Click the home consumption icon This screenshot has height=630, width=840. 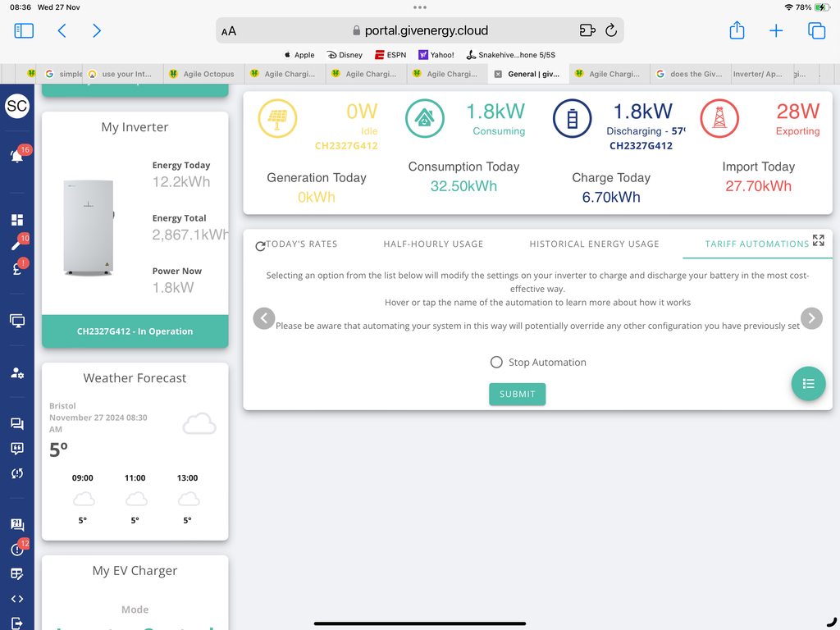[425, 120]
